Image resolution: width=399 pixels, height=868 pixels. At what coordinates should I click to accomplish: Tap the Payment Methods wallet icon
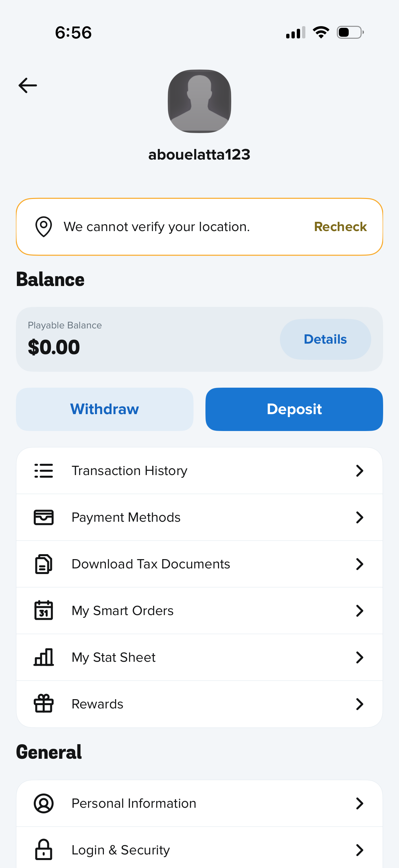44,517
